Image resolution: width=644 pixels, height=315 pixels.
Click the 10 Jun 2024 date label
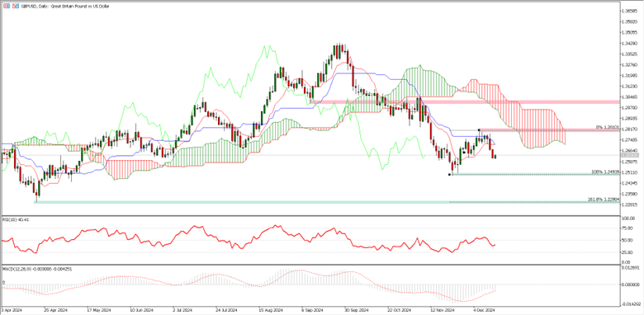[141, 310]
